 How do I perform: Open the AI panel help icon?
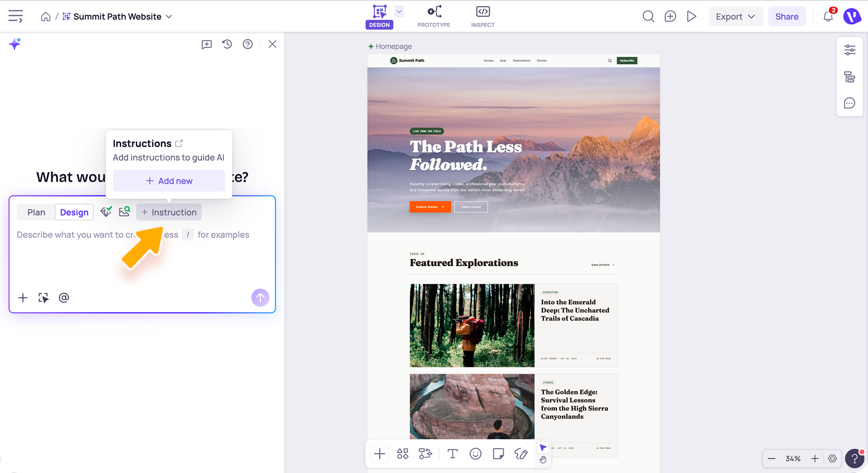click(248, 44)
